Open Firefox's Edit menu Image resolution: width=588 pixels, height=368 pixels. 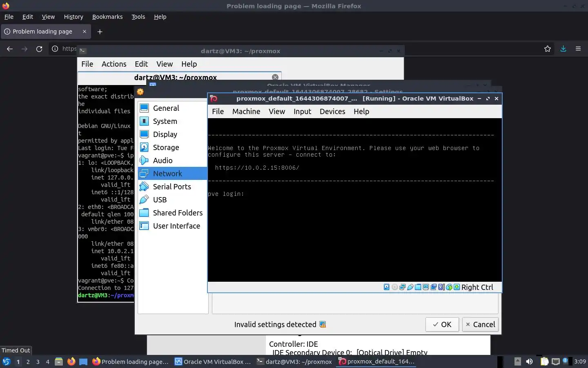28,17
